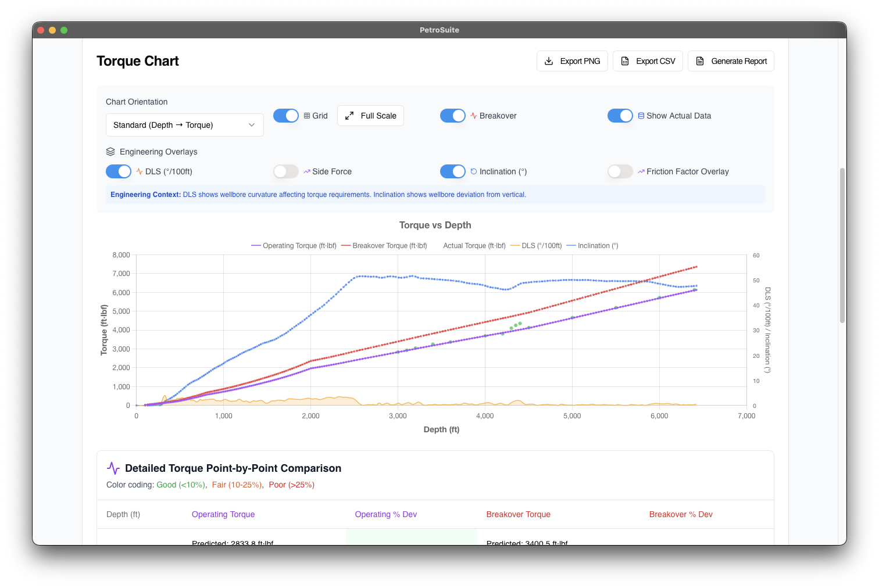879x588 pixels.
Task: Click the Generate Report button
Action: pos(731,60)
